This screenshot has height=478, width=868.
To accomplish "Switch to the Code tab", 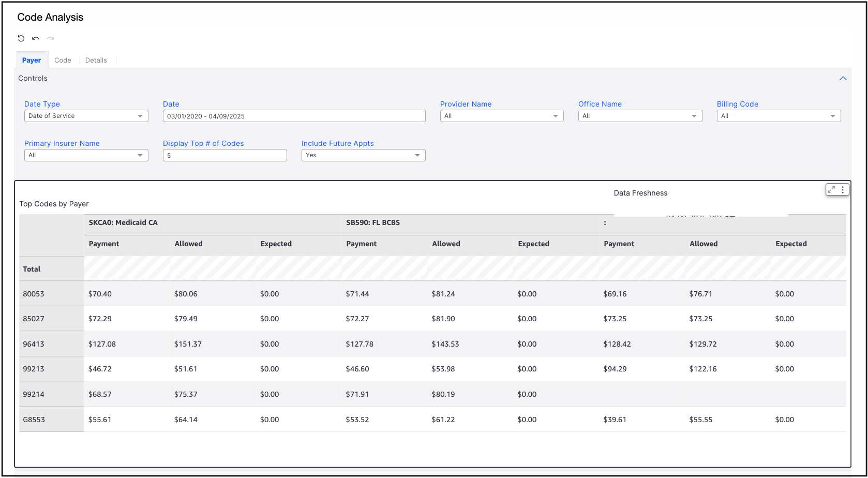I will click(x=63, y=60).
